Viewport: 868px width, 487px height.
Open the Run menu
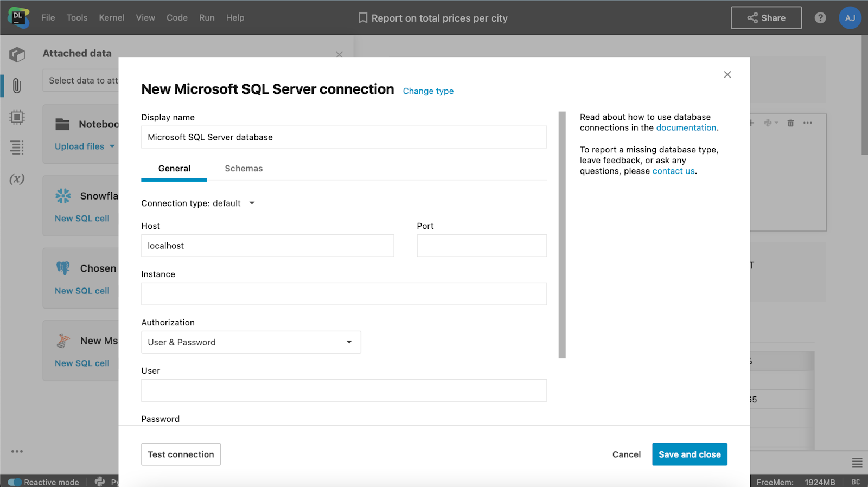207,18
